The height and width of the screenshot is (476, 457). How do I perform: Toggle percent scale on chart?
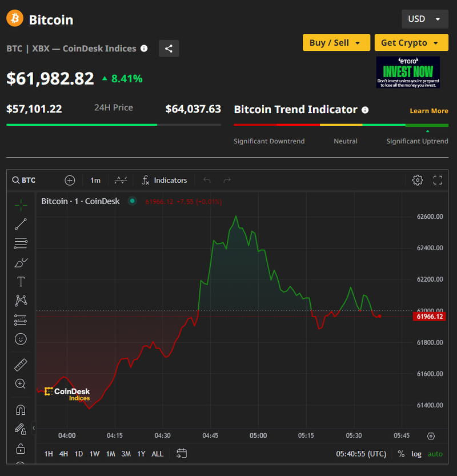coord(401,454)
